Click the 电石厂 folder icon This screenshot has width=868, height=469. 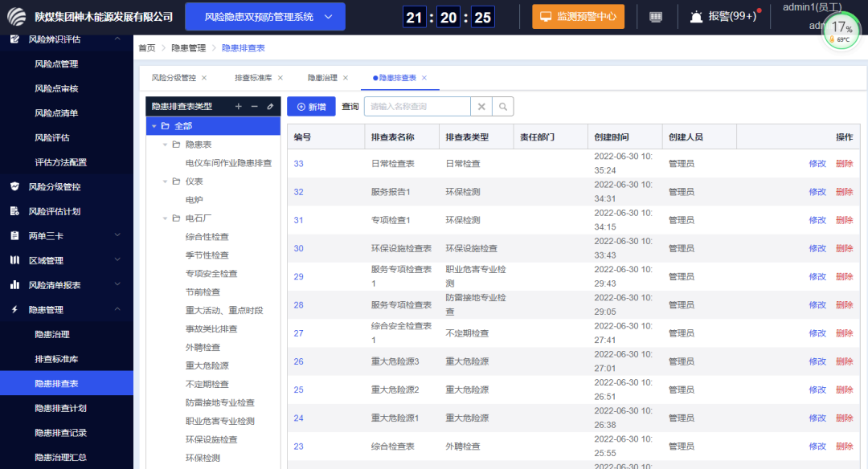[x=176, y=218]
